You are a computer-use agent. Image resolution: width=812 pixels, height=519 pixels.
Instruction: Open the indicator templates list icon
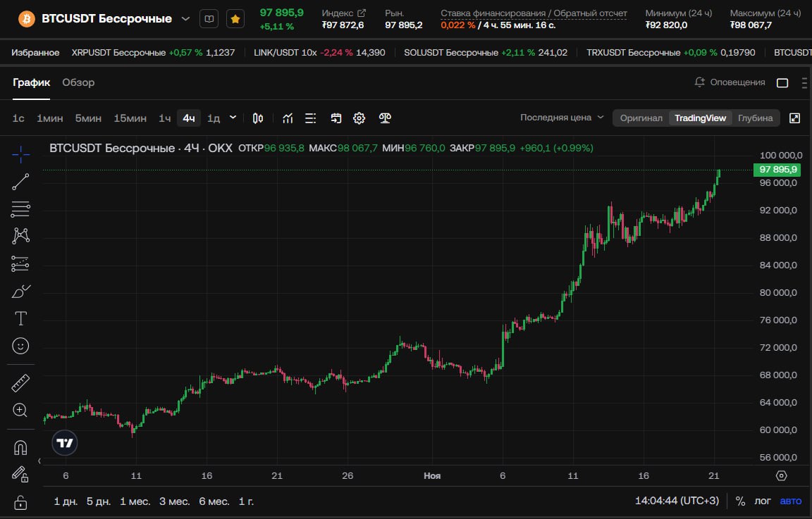[311, 118]
